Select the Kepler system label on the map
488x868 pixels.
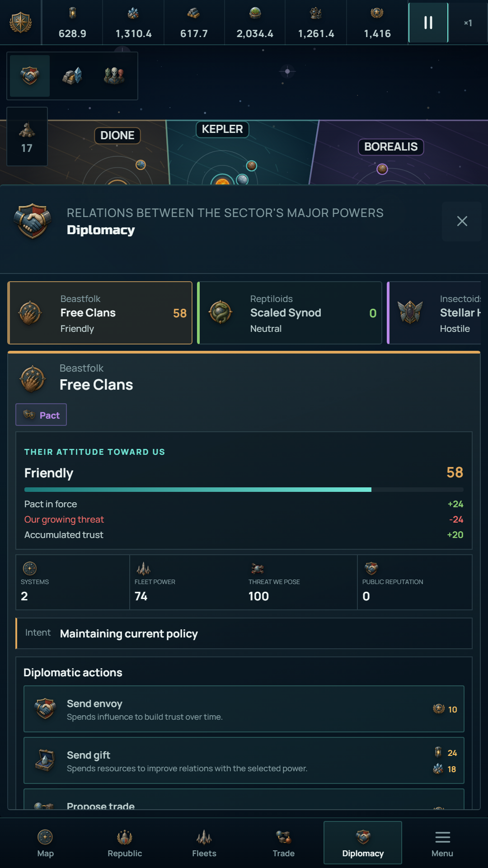coord(222,129)
